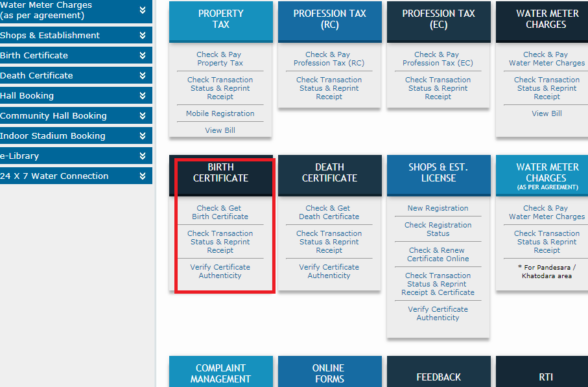The image size is (588, 387).
Task: Click the 24 X 7 Water Connection chevron
Action: pyautogui.click(x=143, y=176)
